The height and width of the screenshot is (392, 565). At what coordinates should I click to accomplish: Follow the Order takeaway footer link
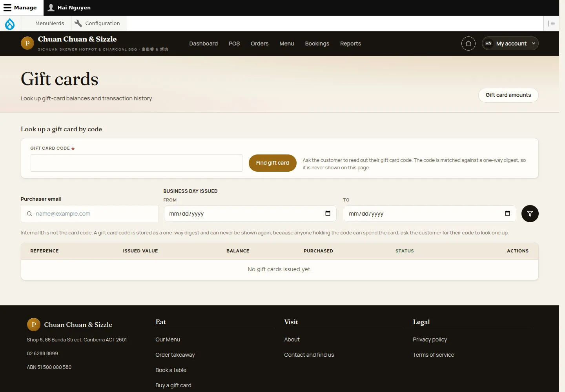pyautogui.click(x=175, y=355)
